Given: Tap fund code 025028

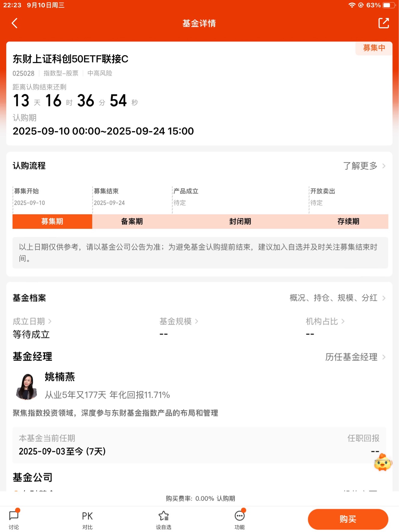Looking at the screenshot, I should pyautogui.click(x=23, y=73).
